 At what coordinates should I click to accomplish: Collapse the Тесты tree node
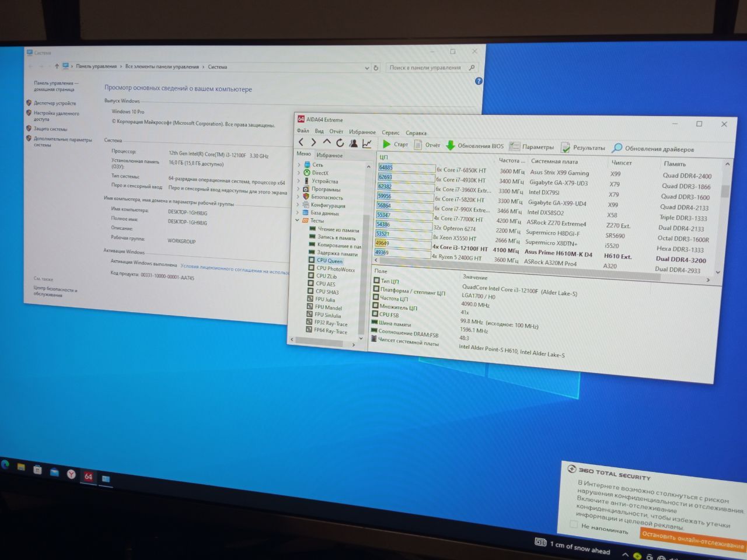click(298, 220)
